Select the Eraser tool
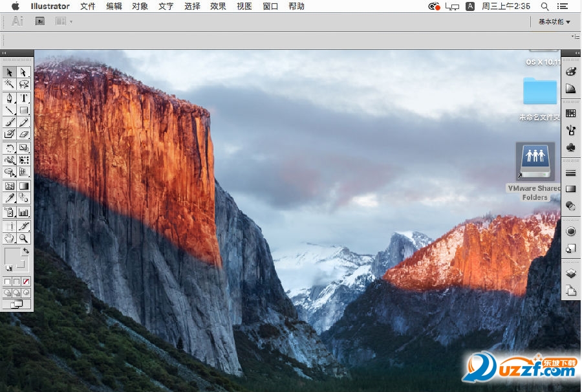 (x=24, y=134)
